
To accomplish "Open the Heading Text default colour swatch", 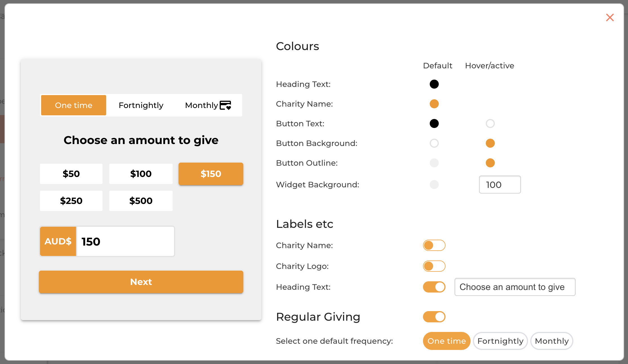I will click(434, 84).
